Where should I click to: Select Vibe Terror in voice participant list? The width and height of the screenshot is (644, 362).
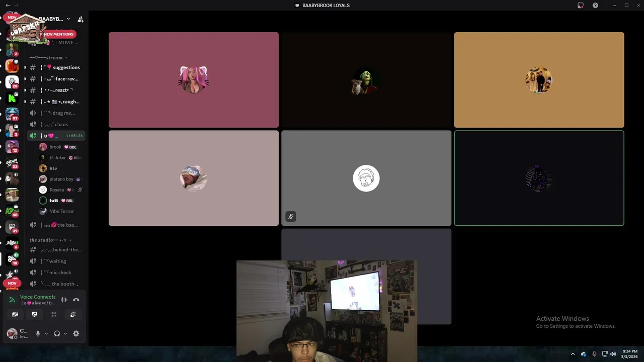coord(60,211)
